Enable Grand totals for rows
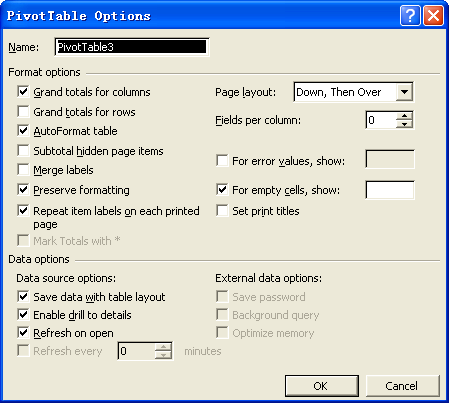The image size is (449, 403). tap(23, 111)
